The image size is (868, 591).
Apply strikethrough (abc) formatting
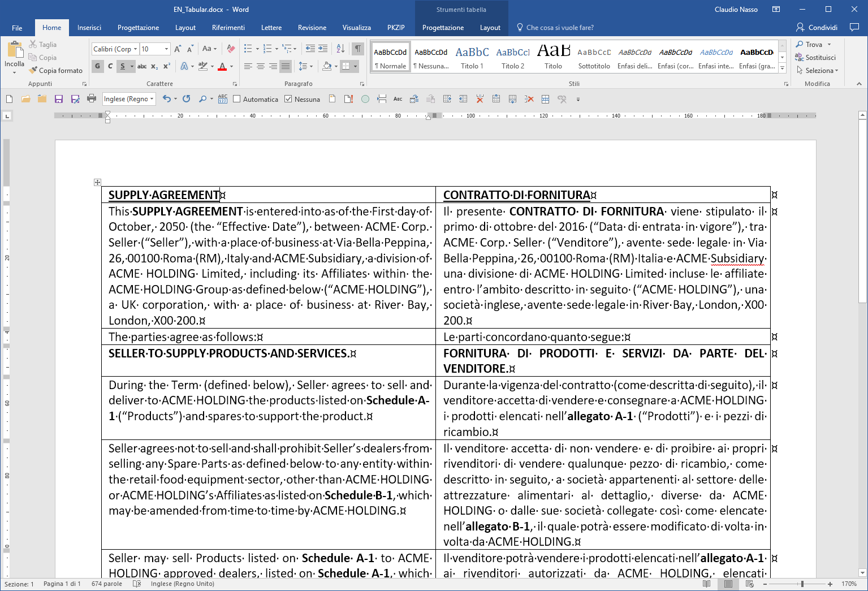[x=142, y=66]
